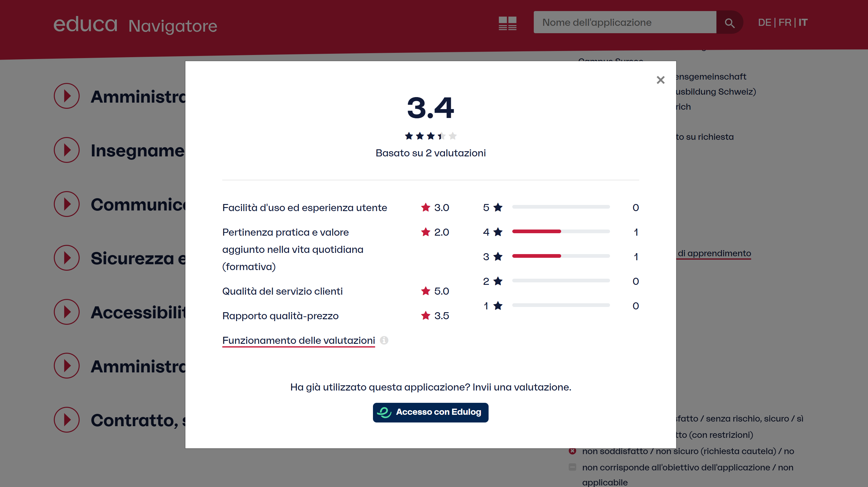
Task: Click the search magnifier icon
Action: pyautogui.click(x=730, y=22)
